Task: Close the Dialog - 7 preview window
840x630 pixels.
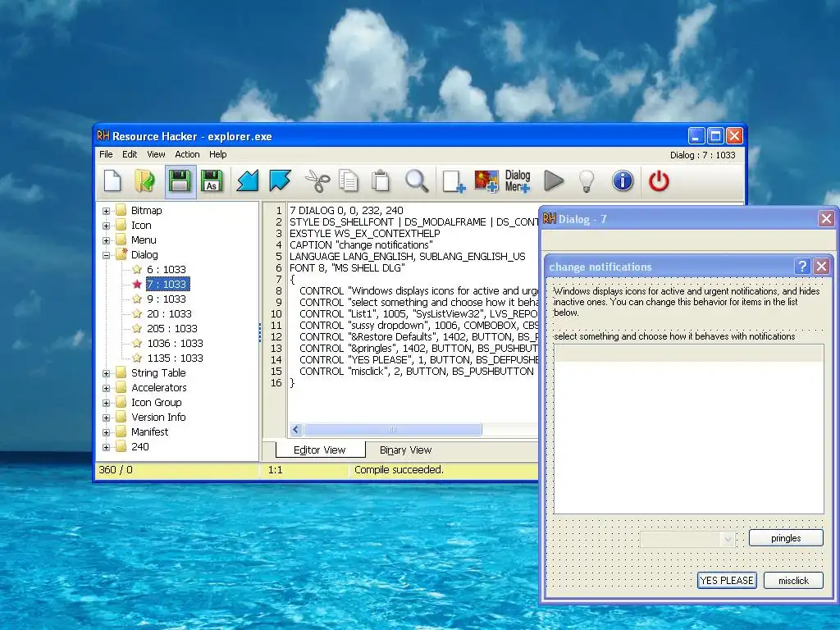Action: point(826,218)
